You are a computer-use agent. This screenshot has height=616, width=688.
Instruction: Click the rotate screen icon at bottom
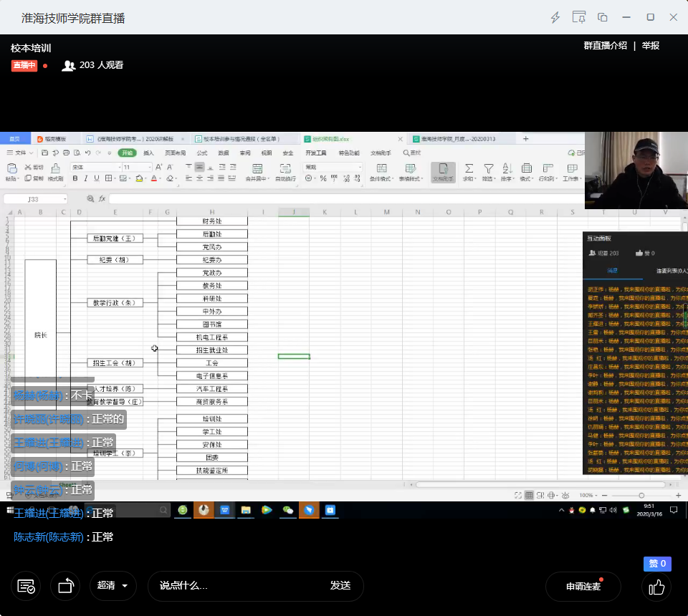pos(66,586)
